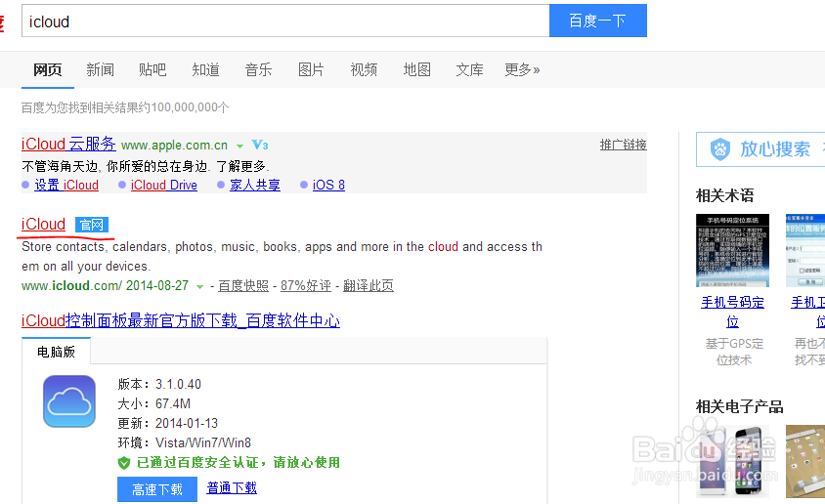
Task: Open the 家人共享 link
Action: pos(255,185)
